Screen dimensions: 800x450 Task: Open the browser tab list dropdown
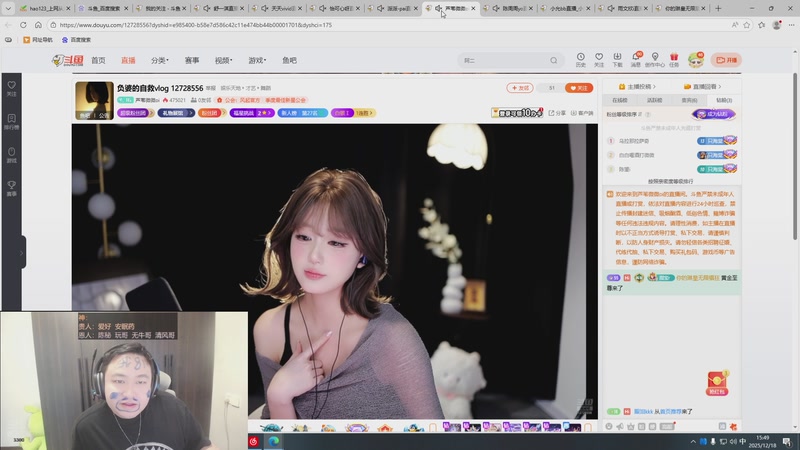pyautogui.click(x=8, y=8)
